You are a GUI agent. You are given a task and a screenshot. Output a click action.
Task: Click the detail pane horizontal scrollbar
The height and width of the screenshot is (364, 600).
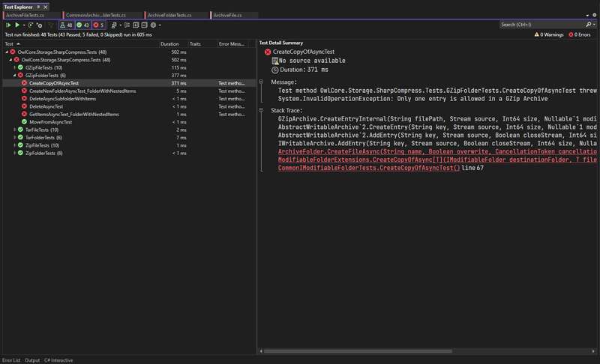(358, 351)
